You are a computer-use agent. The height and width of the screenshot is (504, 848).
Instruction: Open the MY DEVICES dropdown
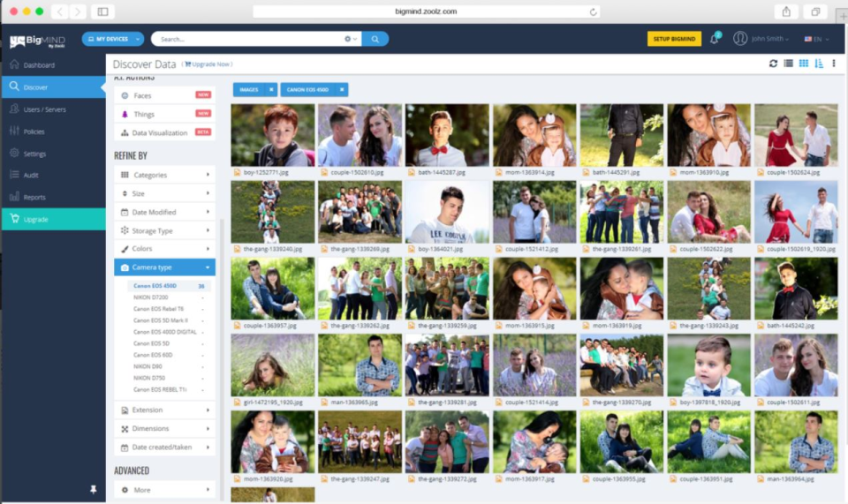click(x=112, y=39)
